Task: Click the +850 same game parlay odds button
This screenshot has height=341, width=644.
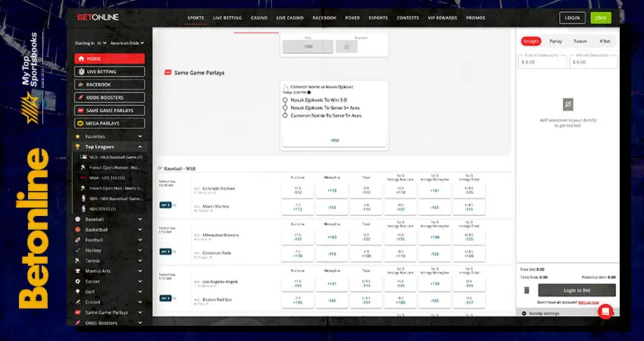Action: (x=334, y=140)
